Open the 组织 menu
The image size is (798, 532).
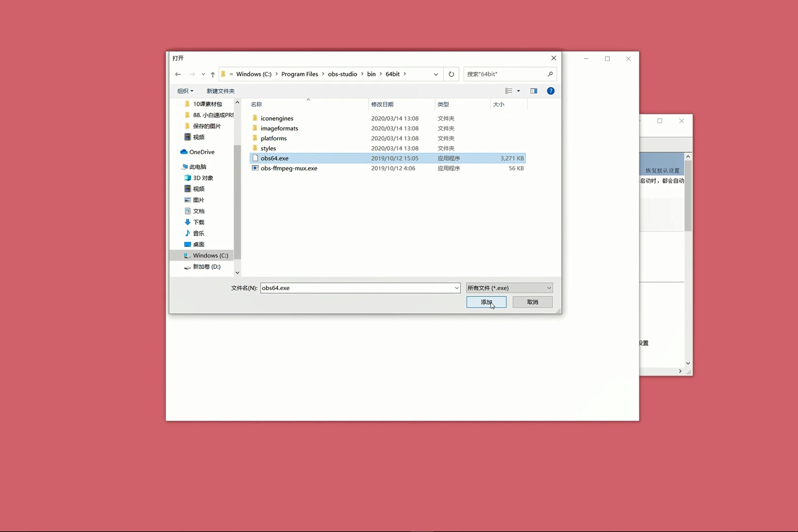[185, 91]
